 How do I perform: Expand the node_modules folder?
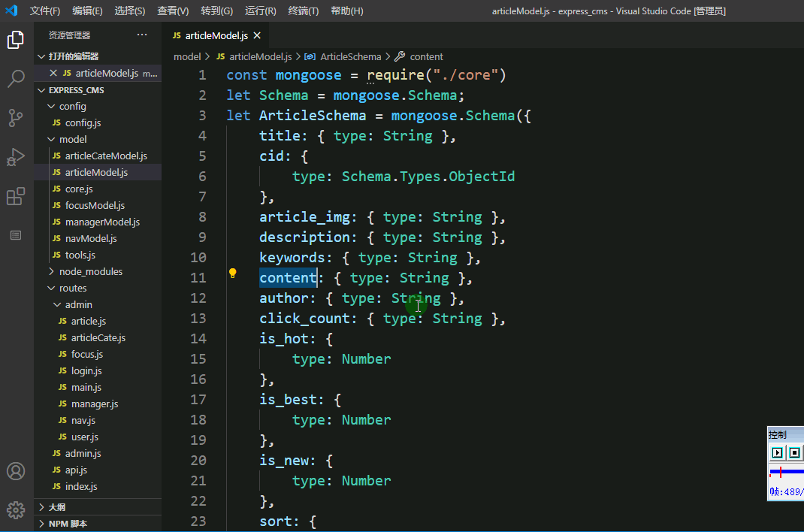click(x=98, y=272)
